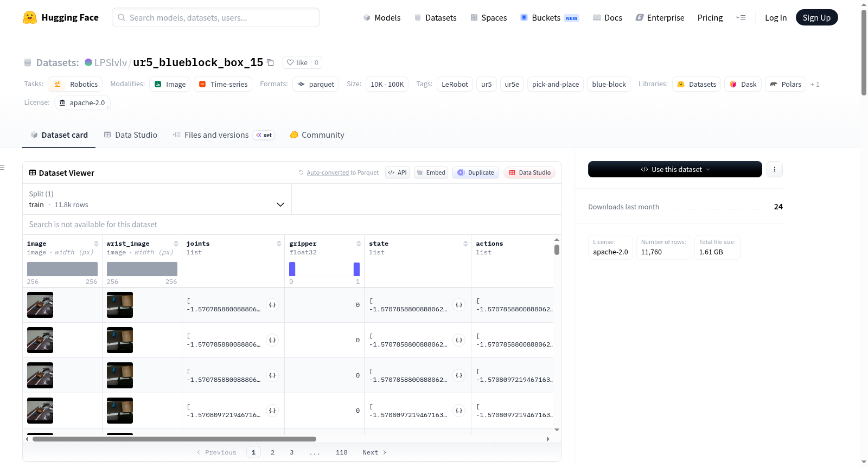This screenshot has height=467, width=868.
Task: Open first row wrist_image thumbnail
Action: (x=120, y=305)
